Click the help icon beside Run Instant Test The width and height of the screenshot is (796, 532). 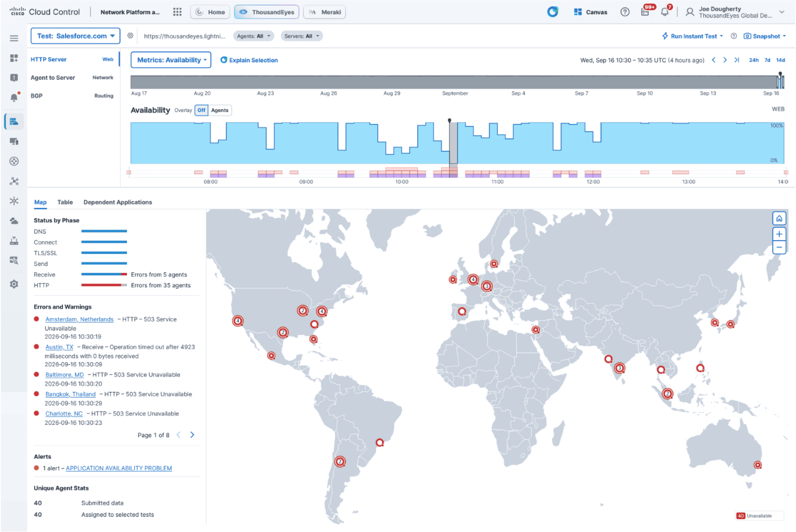tap(734, 36)
